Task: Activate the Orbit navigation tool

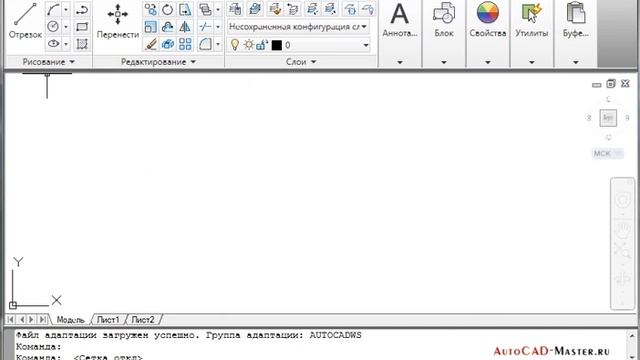Action: tap(622, 279)
